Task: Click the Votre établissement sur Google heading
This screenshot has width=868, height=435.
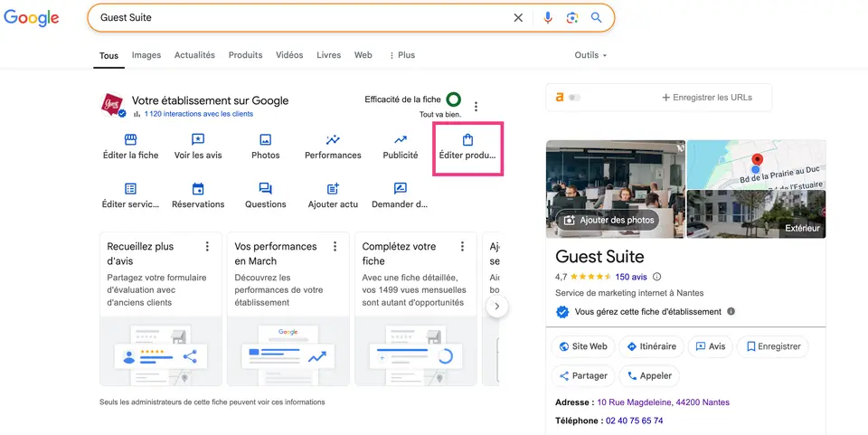Action: click(210, 100)
